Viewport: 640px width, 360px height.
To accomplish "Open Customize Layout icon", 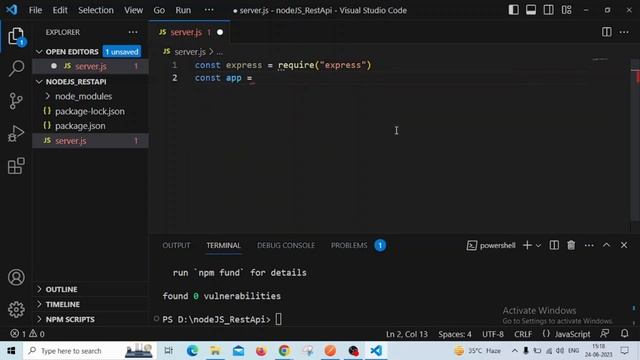I will (567, 10).
